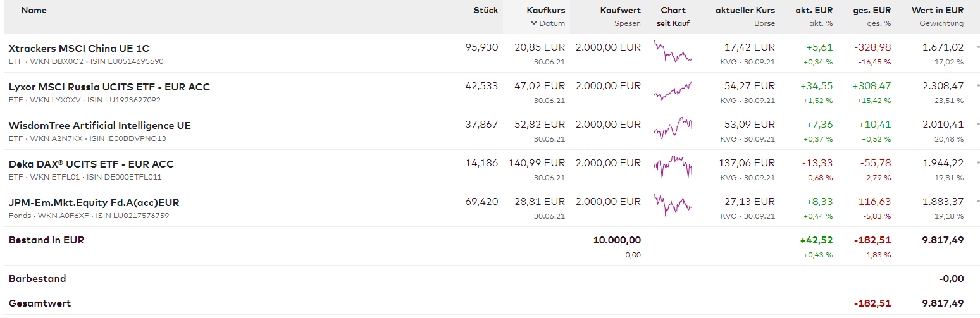Viewport: 980px width, 318px height.
Task: Open the WisdomTree Artificial Intelligence sparkline chart
Action: (673, 128)
